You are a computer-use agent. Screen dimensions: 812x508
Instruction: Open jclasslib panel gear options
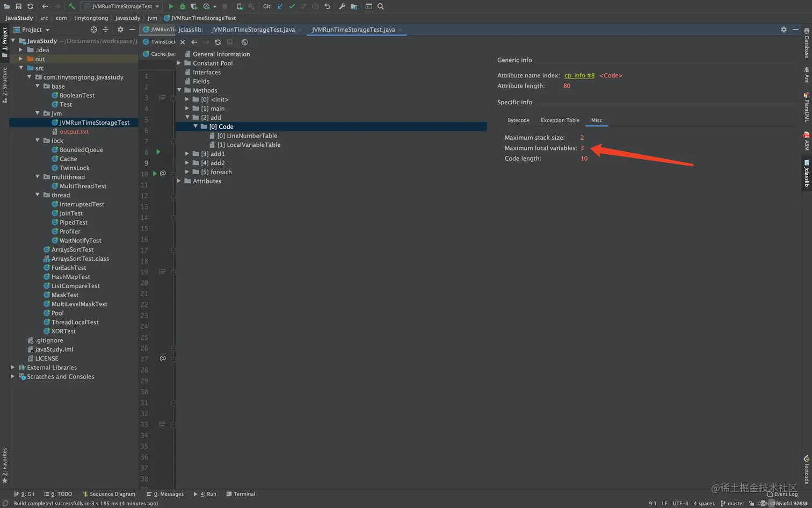click(x=784, y=30)
